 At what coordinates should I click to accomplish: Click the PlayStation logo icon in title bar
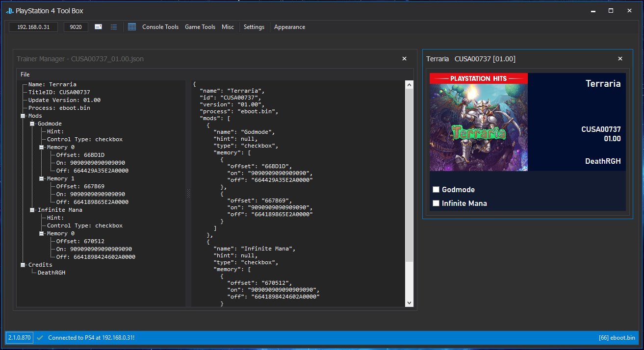pyautogui.click(x=10, y=10)
